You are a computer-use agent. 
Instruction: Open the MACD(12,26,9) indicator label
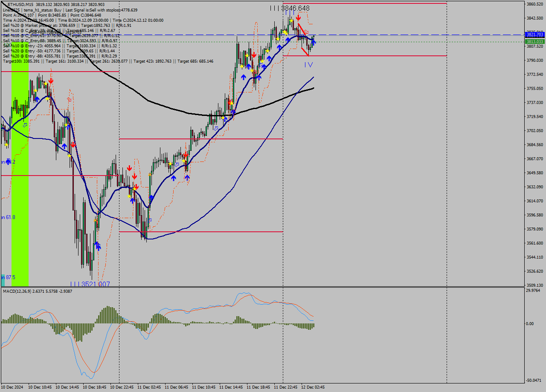click(x=38, y=291)
